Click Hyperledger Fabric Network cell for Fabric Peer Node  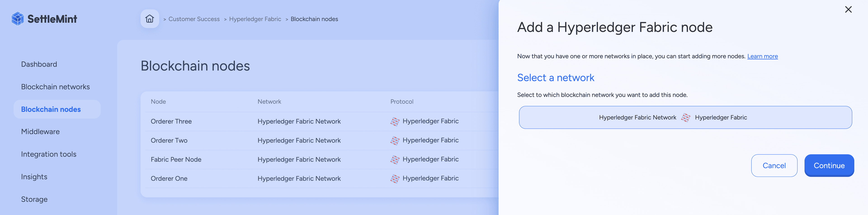(299, 160)
